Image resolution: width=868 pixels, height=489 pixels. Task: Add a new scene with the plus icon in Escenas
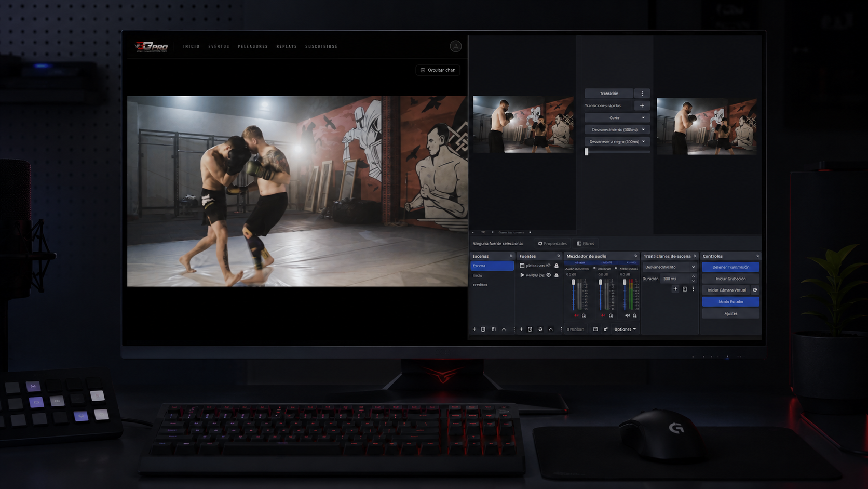(x=474, y=329)
